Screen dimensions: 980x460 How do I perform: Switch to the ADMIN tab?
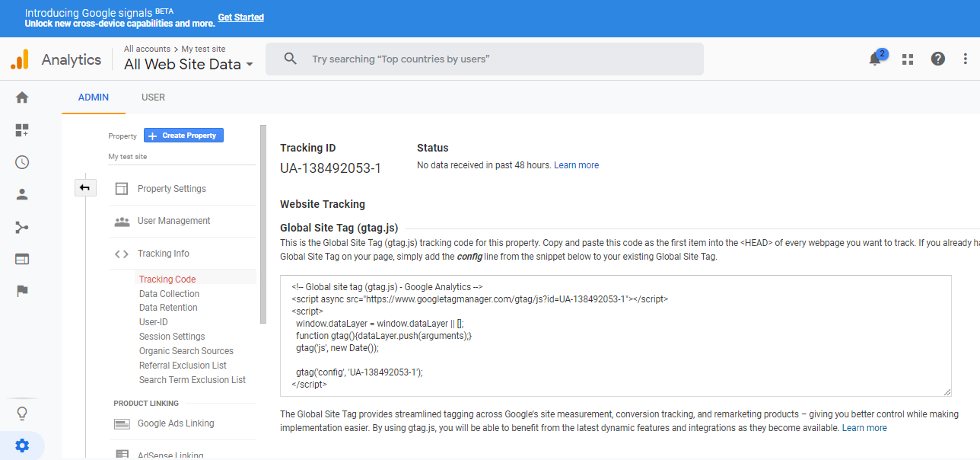click(94, 97)
